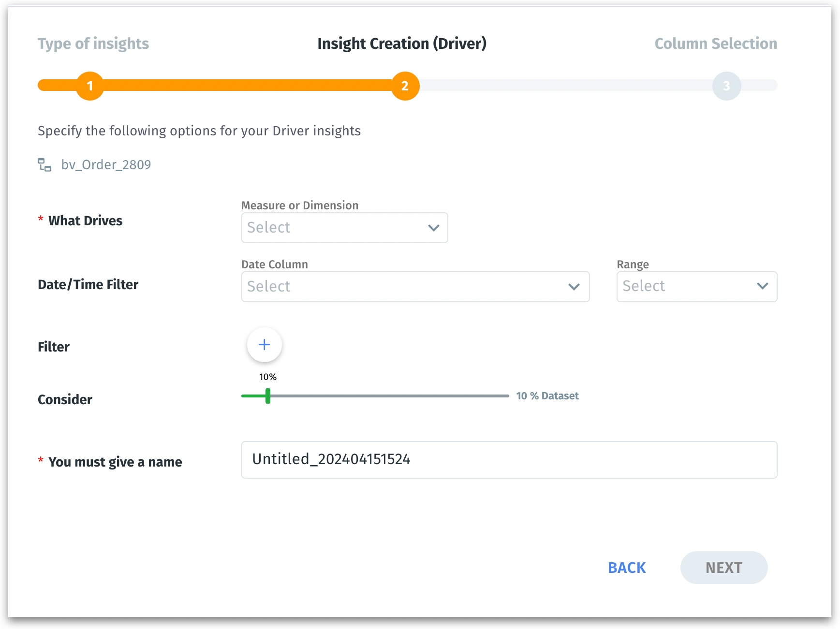Click the bv_Order_2809 dataset name
This screenshot has height=629, width=840.
[106, 165]
